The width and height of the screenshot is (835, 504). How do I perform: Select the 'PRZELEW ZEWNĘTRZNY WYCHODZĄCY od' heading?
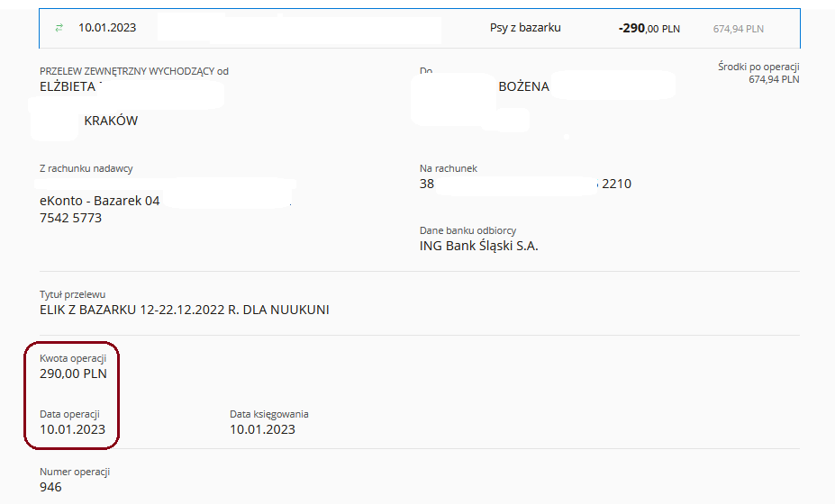[134, 71]
